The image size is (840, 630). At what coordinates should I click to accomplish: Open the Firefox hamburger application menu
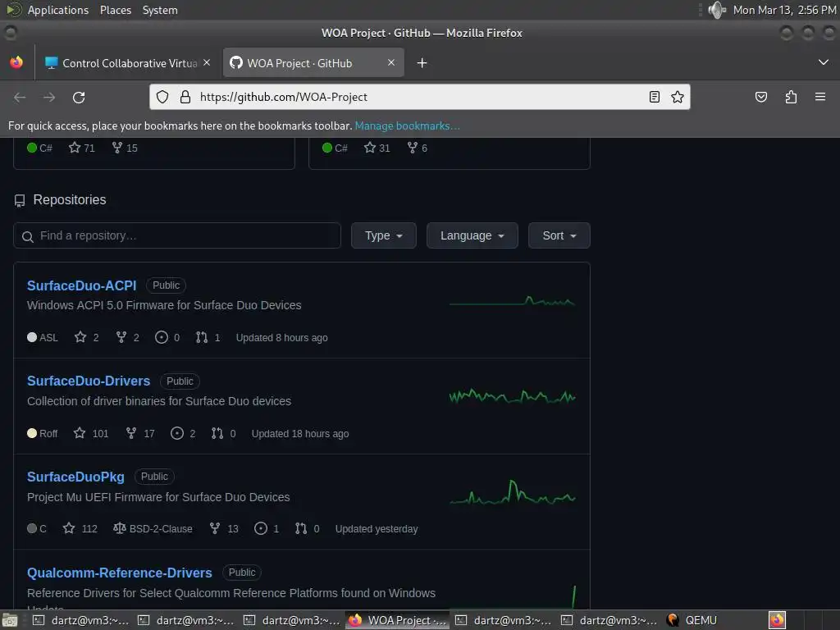point(820,97)
